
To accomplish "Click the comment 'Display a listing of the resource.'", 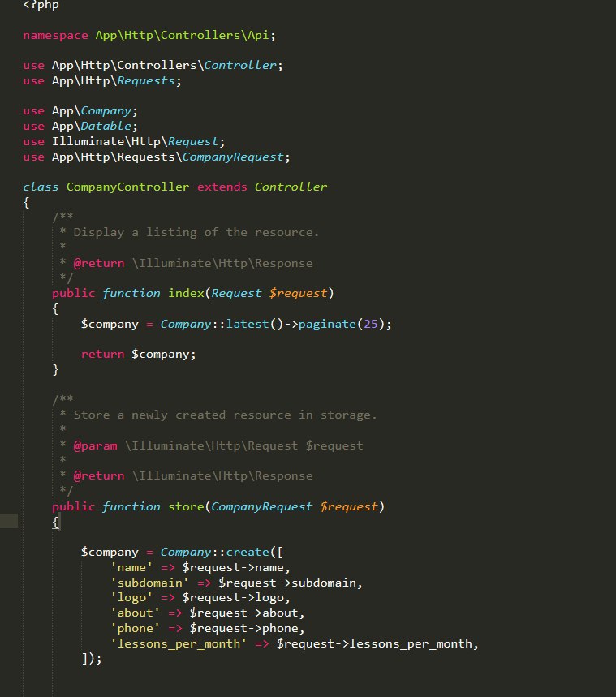I will pyautogui.click(x=196, y=233).
